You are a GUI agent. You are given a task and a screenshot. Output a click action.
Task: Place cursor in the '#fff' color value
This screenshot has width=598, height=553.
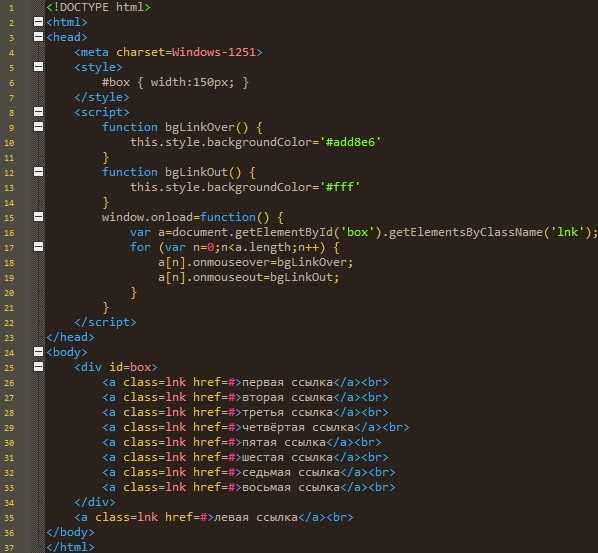coord(340,187)
